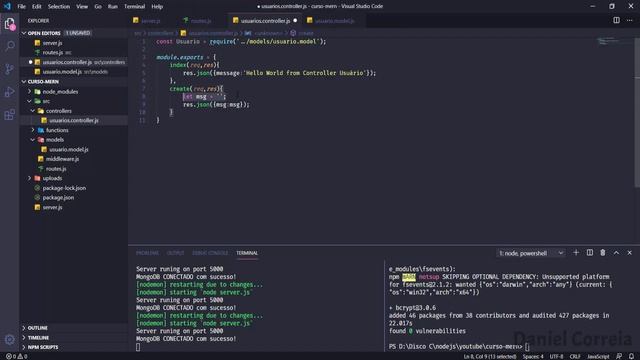Change language mode via JavaScript status
This screenshot has height=360, width=640.
[598, 356]
